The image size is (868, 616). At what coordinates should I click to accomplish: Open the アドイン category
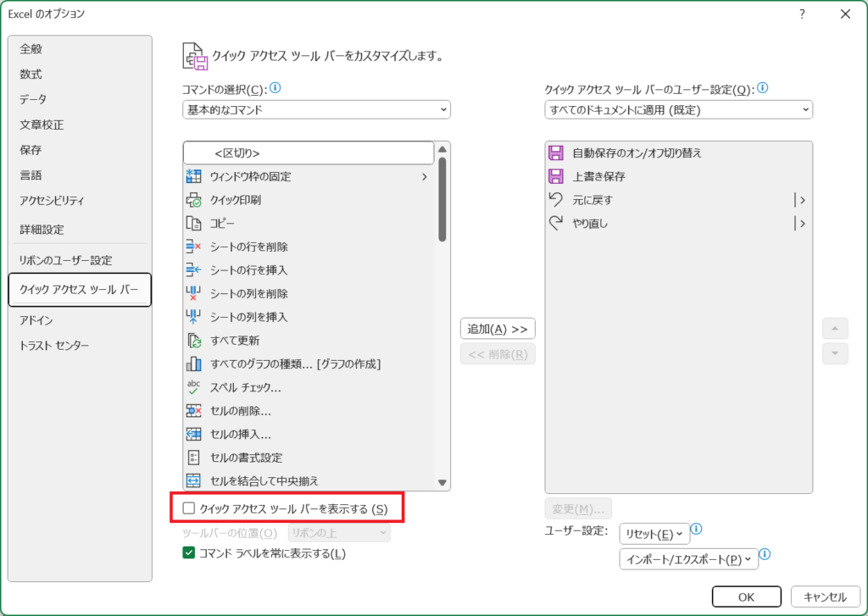(x=81, y=320)
